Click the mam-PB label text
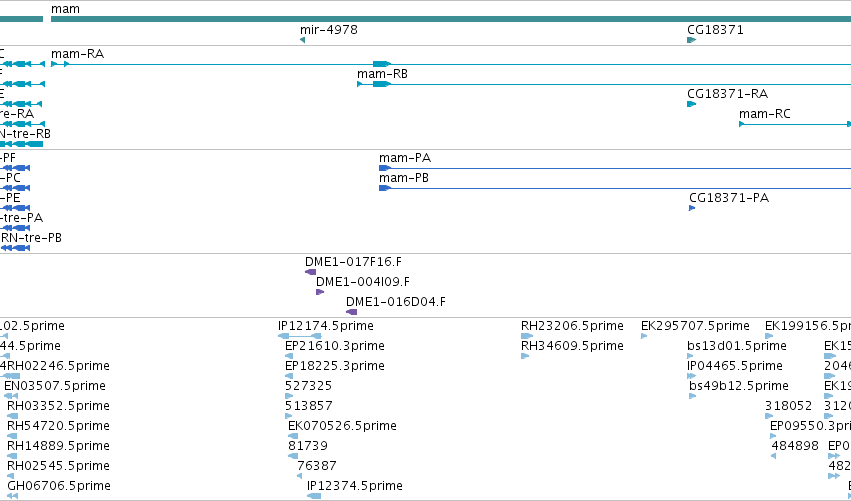851x501 pixels. click(404, 178)
